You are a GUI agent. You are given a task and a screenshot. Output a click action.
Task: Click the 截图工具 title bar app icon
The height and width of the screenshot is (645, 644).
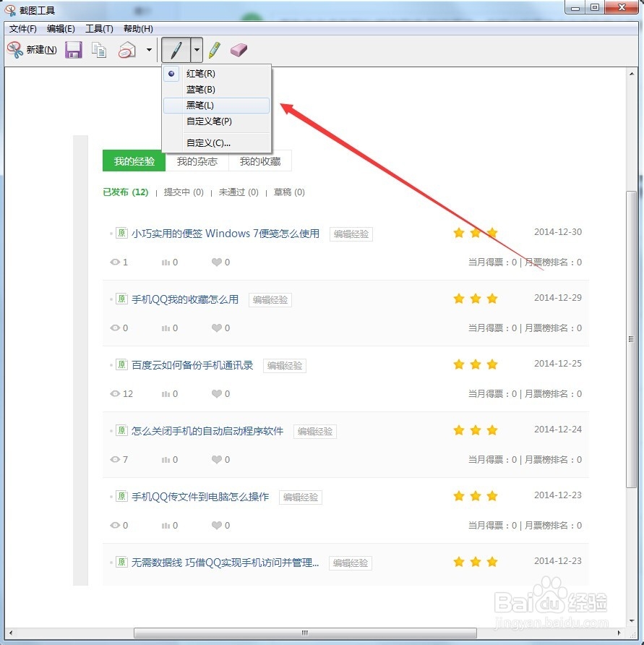pyautogui.click(x=10, y=10)
